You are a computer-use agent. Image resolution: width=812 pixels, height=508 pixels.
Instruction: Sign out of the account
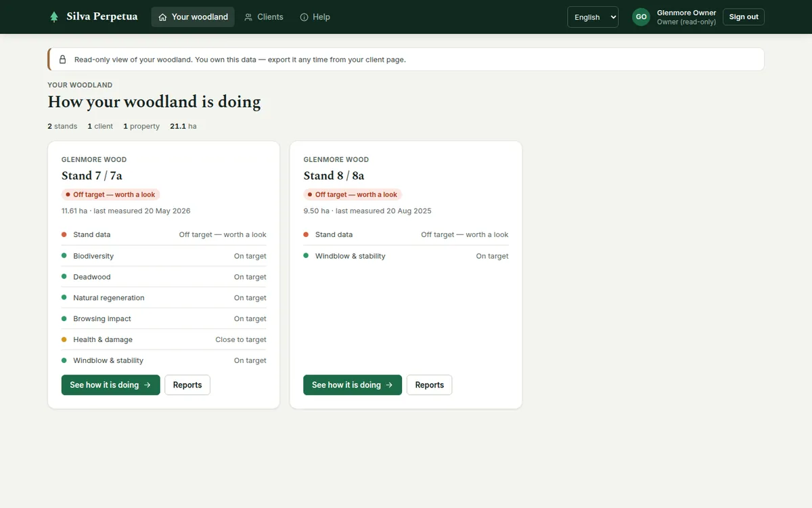click(744, 17)
